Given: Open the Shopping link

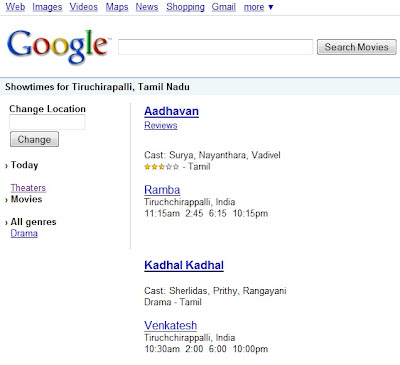Looking at the screenshot, I should point(185,7).
